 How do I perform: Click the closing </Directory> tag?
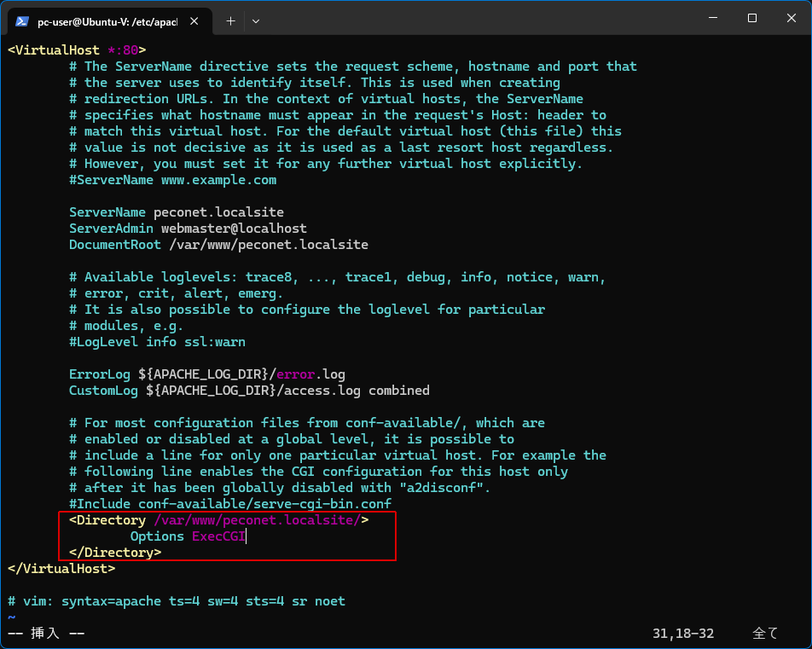point(115,553)
